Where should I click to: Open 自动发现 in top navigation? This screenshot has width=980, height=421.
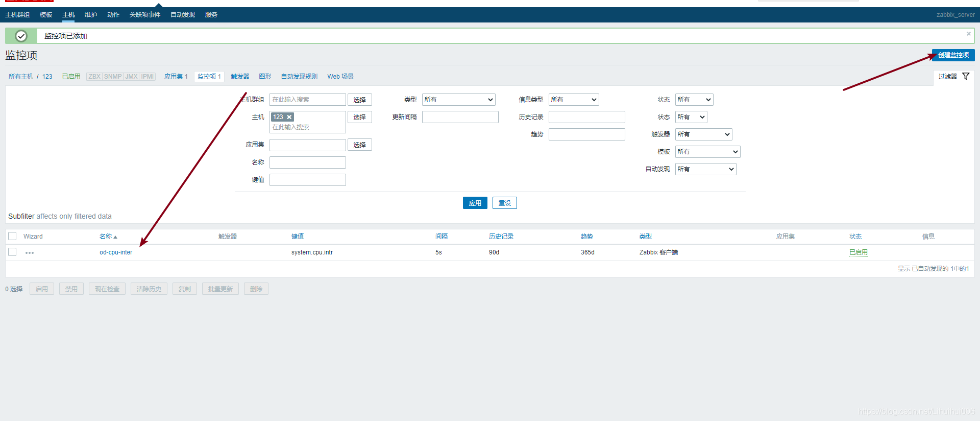tap(183, 15)
